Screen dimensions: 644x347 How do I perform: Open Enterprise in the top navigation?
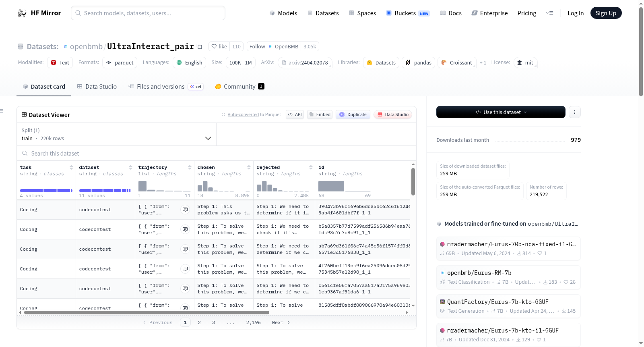point(489,13)
